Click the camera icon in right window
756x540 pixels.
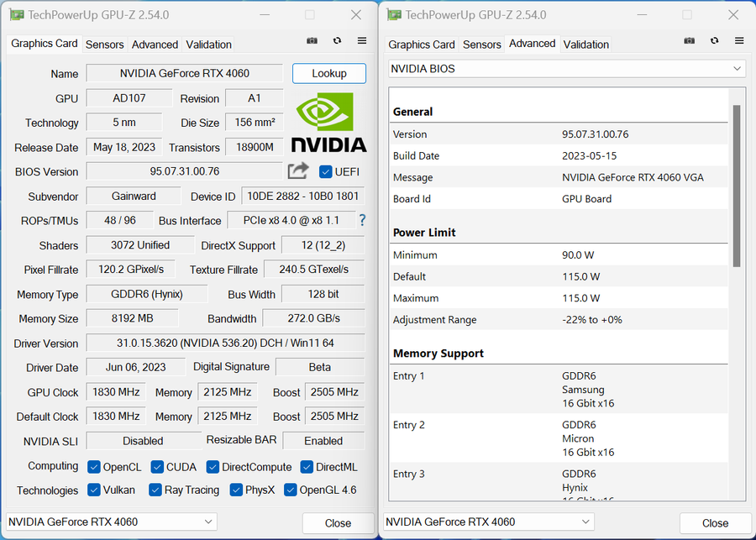(690, 41)
